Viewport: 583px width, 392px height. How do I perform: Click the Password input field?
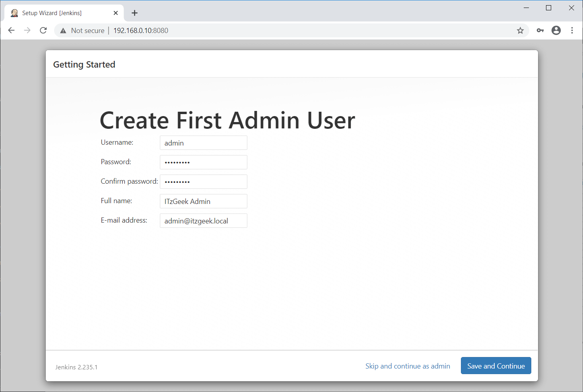(x=204, y=162)
